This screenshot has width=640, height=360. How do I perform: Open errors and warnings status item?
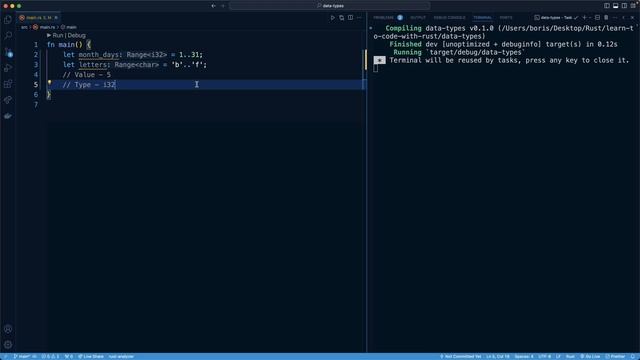(x=50, y=356)
